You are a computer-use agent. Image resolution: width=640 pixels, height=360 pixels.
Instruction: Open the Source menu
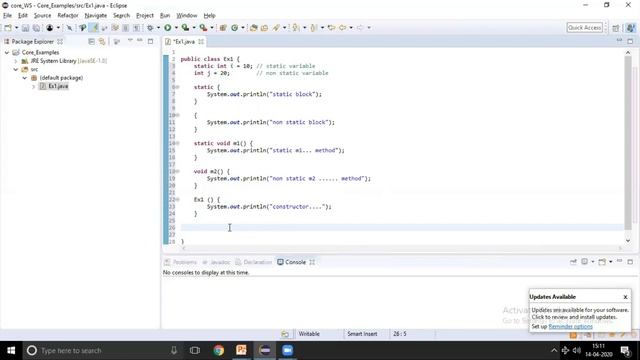click(x=42, y=16)
